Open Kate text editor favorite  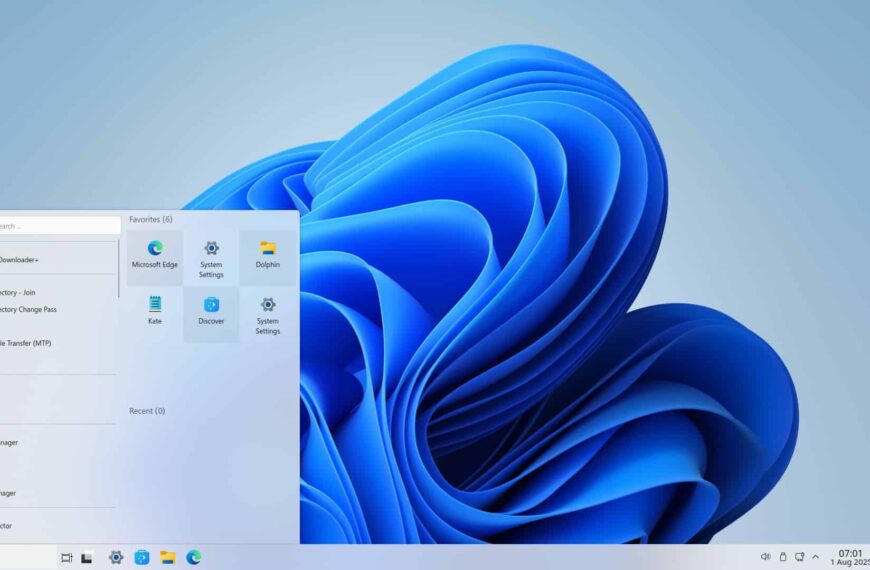[155, 314]
